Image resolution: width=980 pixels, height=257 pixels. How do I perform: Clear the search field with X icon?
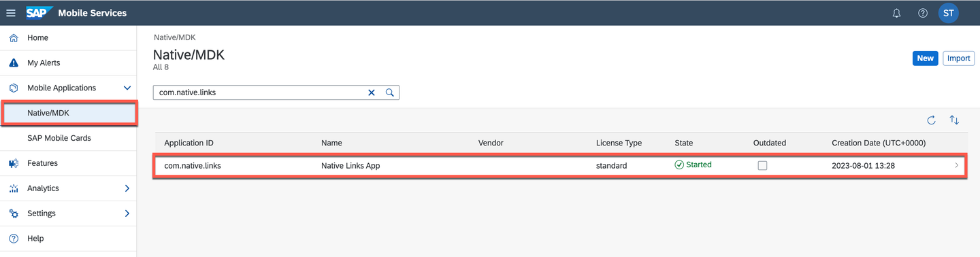pos(372,92)
